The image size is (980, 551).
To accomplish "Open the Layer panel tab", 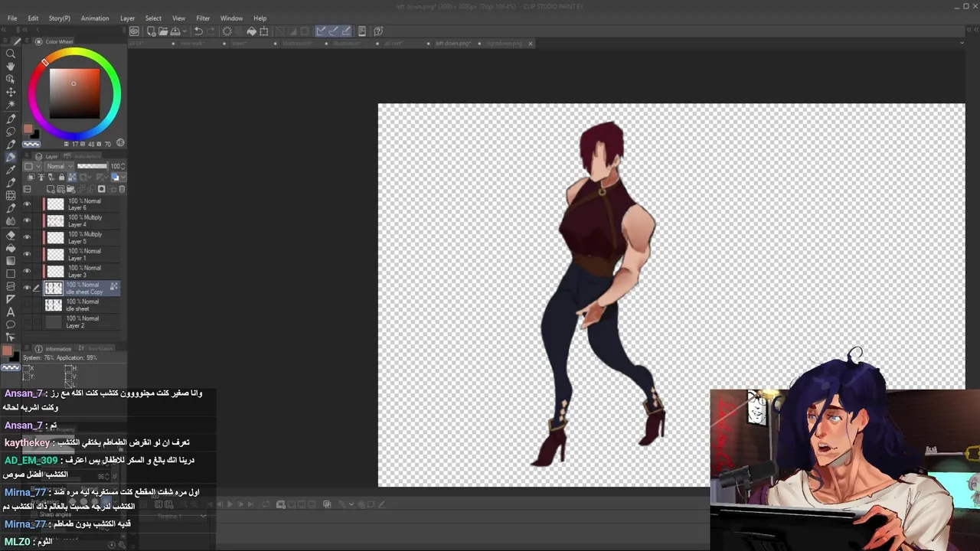I will 51,156.
